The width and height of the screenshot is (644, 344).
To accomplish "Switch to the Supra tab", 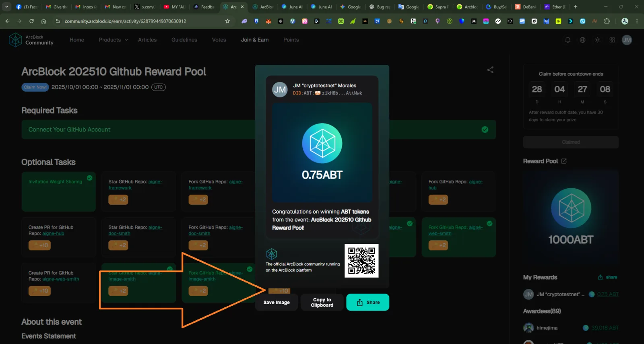I will 438,7.
